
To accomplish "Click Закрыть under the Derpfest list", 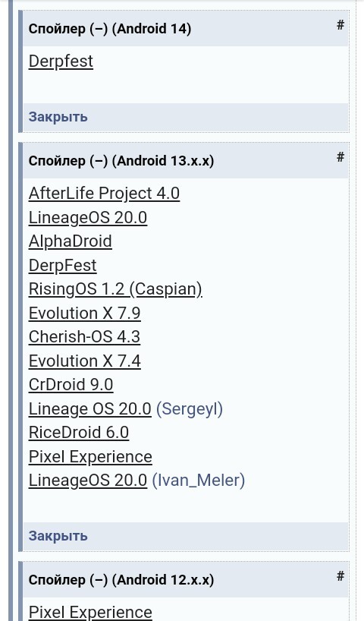I will (58, 117).
